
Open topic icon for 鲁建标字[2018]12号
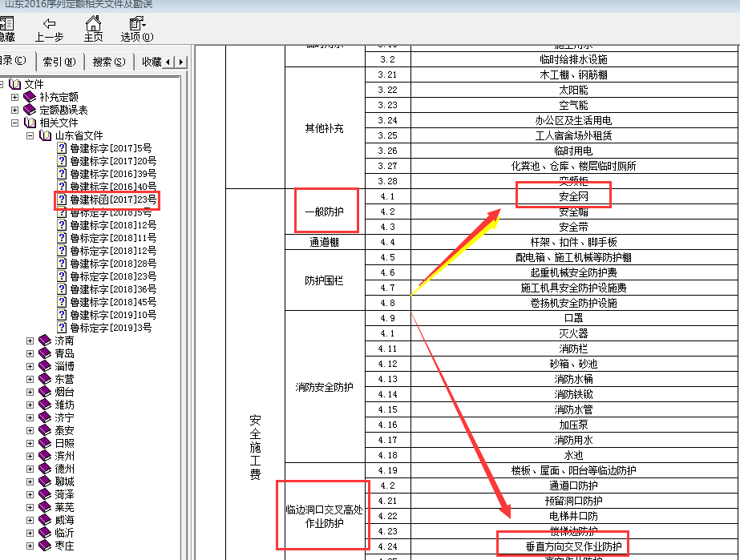[62, 225]
